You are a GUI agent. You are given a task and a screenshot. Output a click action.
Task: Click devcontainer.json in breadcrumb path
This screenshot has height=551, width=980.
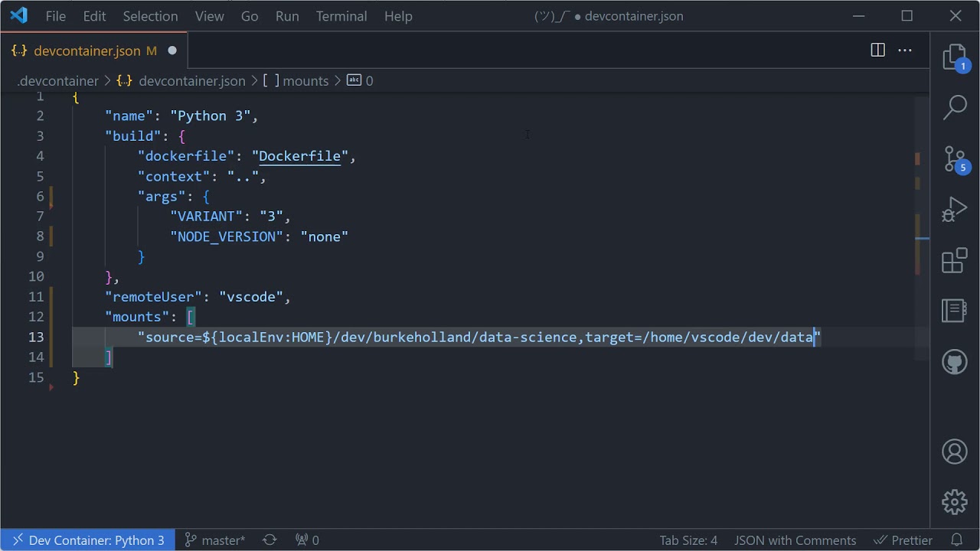pyautogui.click(x=192, y=80)
